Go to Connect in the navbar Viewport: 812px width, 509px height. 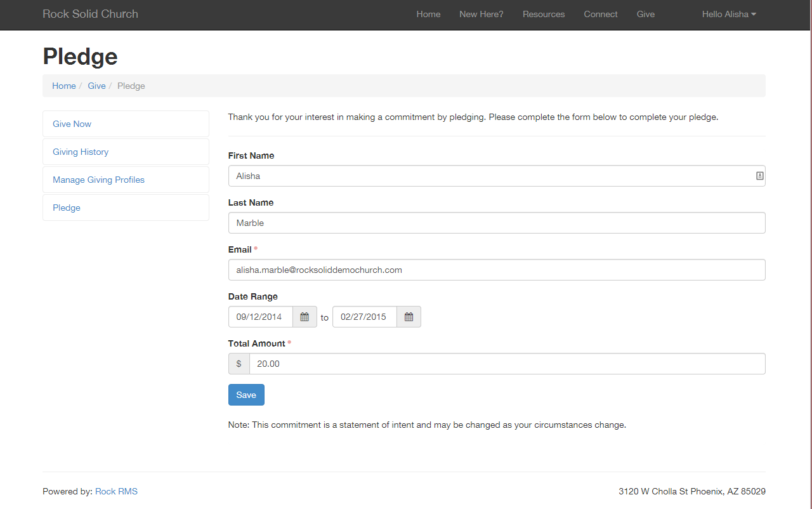click(x=600, y=14)
